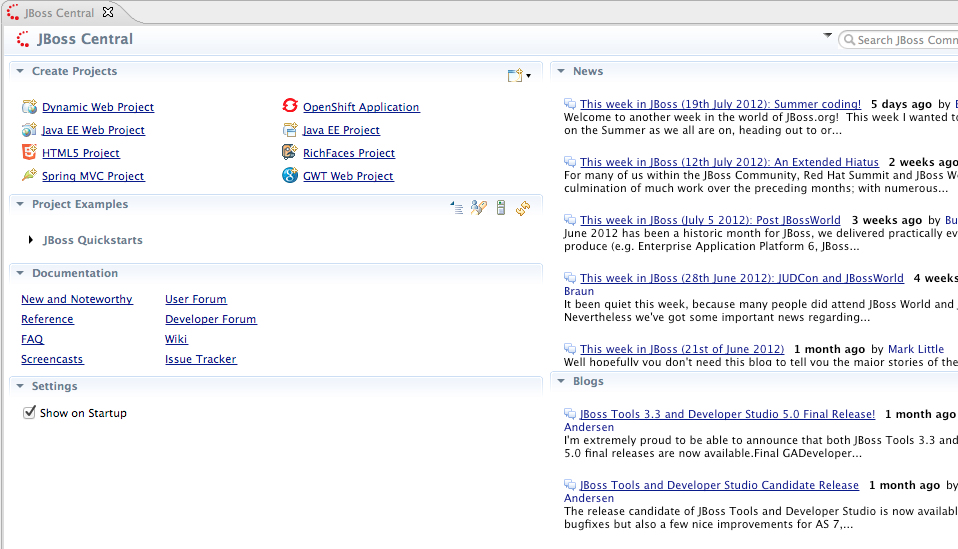Open the Screencasts link
The width and height of the screenshot is (958, 549).
[x=52, y=359]
